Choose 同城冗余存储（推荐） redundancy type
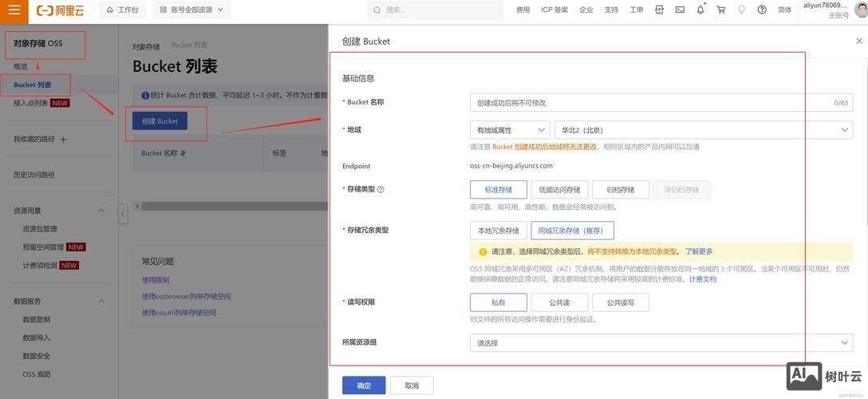Viewport: 868px width, 399px height. pyautogui.click(x=572, y=230)
